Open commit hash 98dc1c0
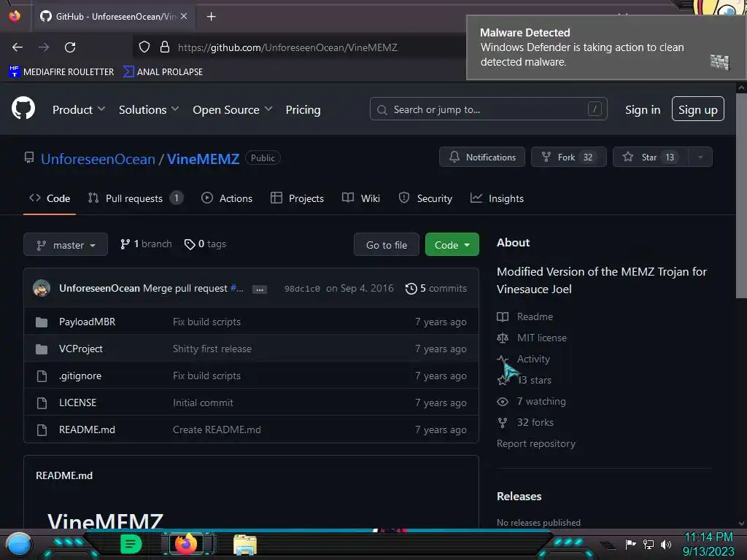747x560 pixels. pyautogui.click(x=302, y=289)
